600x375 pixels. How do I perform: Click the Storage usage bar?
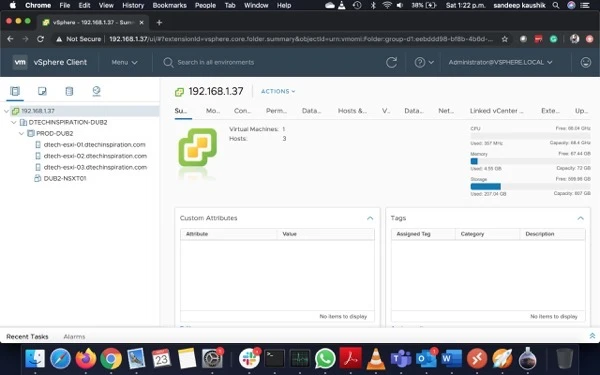pos(530,186)
